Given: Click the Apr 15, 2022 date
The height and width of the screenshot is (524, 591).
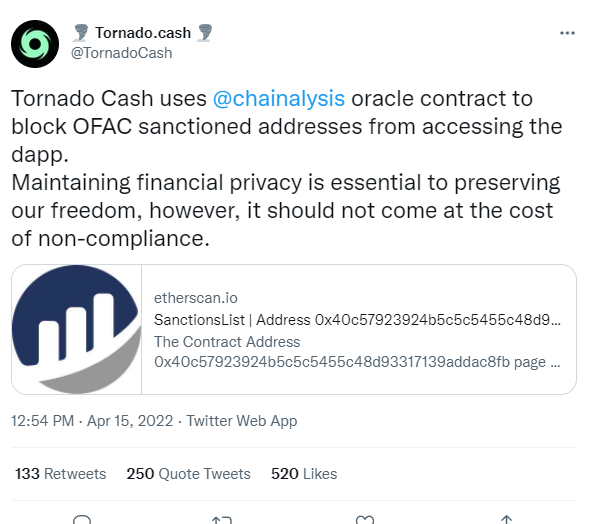Looking at the screenshot, I should click(130, 421).
